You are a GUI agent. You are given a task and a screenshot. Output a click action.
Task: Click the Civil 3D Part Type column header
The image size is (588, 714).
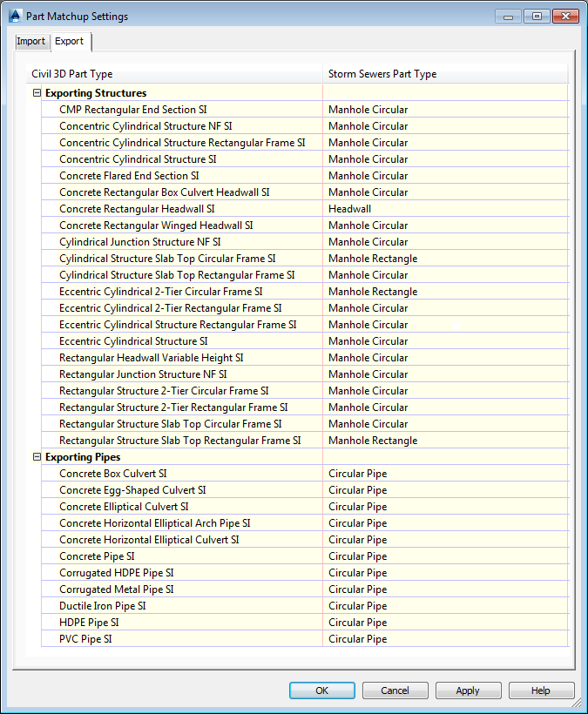click(175, 74)
